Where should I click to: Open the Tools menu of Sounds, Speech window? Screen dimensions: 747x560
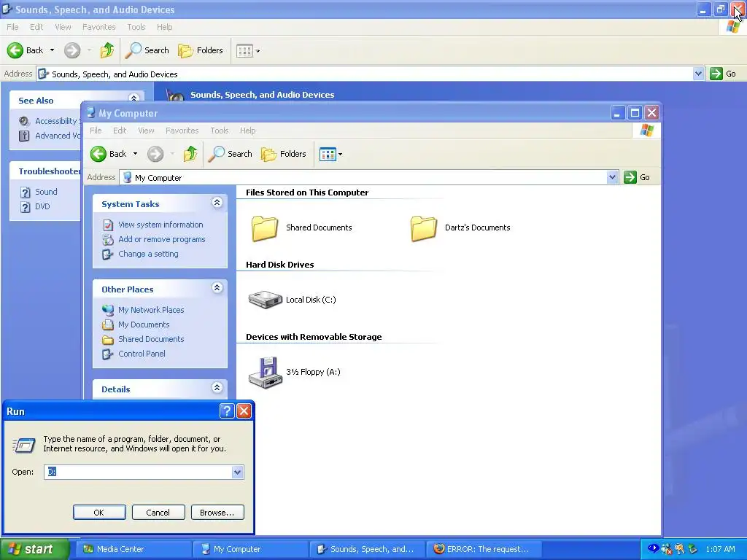coord(136,27)
